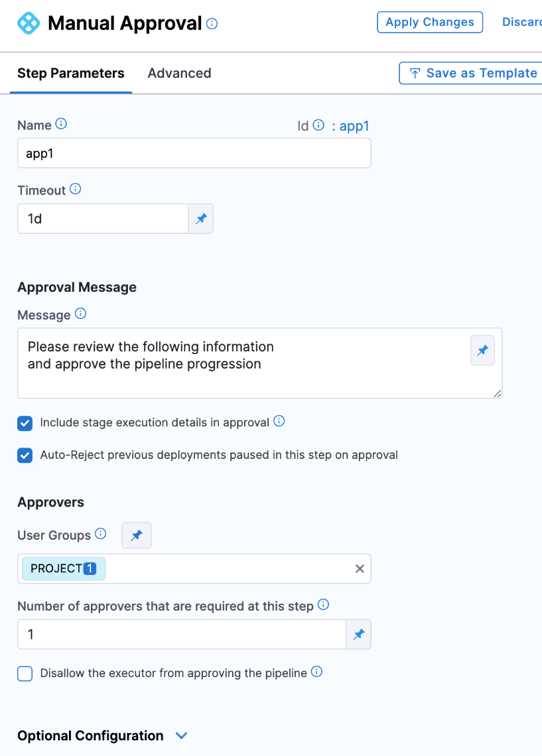Click the info icon next to Message label
Viewport: 542px width, 756px height.
point(80,314)
